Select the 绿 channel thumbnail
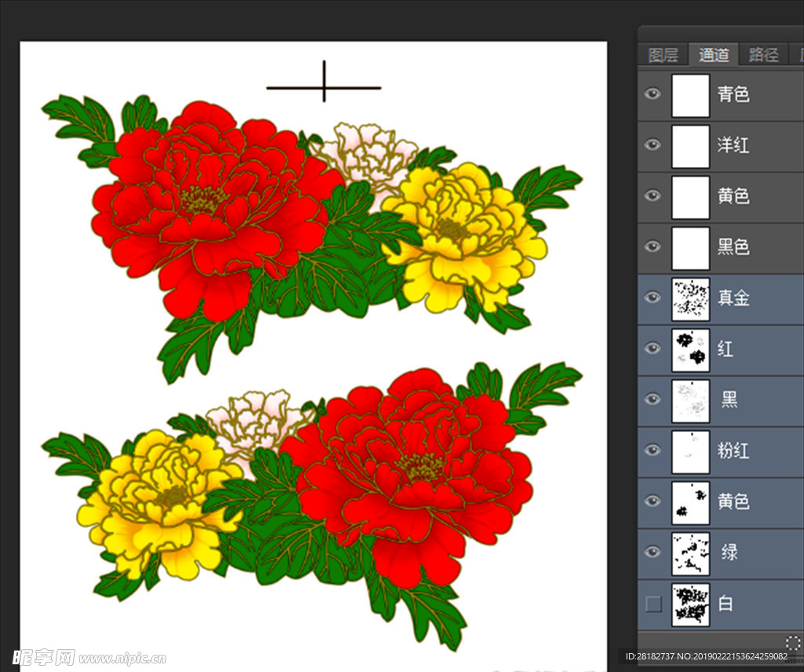Image resolution: width=804 pixels, height=672 pixels. [x=691, y=553]
